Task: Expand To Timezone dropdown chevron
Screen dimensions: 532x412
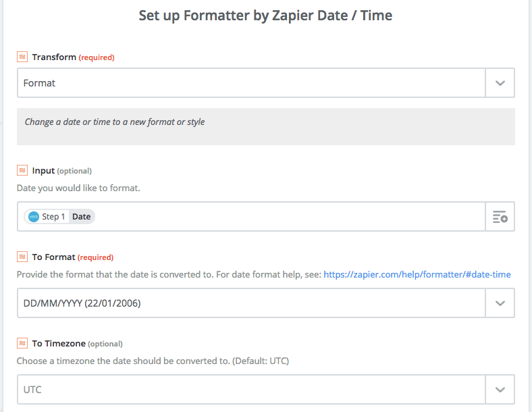Action: point(500,390)
